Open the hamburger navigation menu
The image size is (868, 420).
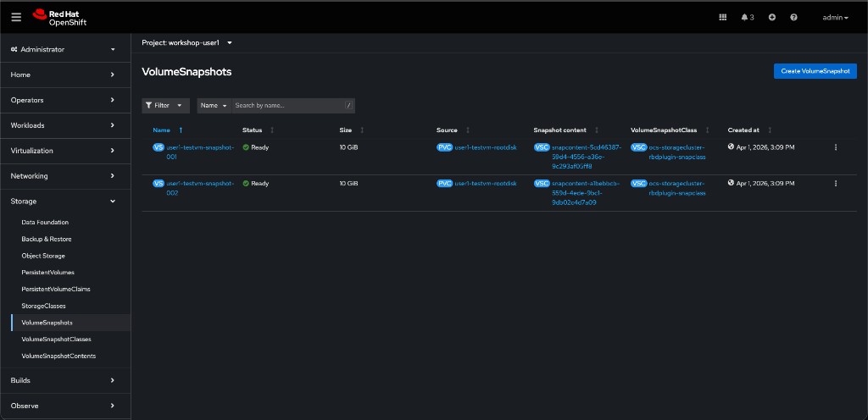16,17
